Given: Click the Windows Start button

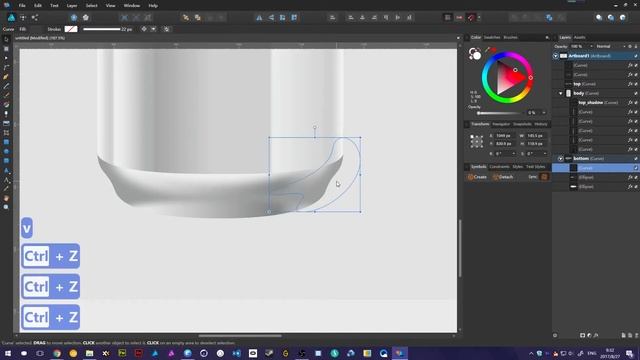Looking at the screenshot, I should click(7, 353).
